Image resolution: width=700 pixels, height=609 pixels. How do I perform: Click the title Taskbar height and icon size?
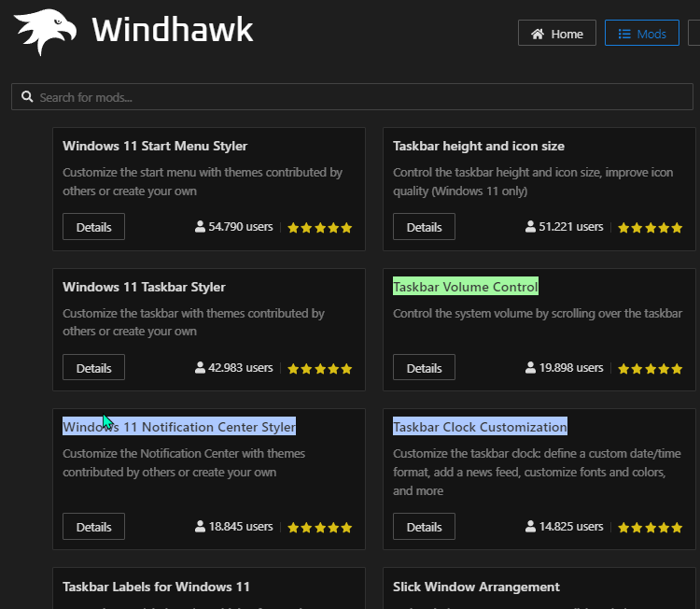pos(479,146)
